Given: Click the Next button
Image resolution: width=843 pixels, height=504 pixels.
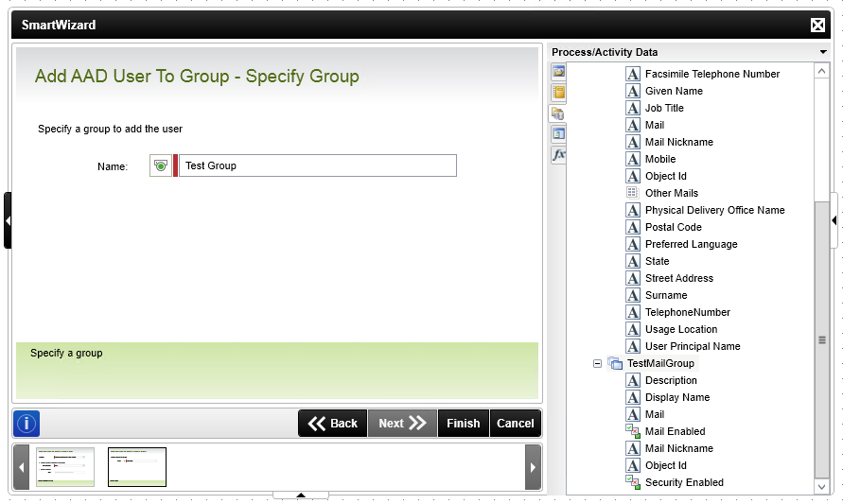Looking at the screenshot, I should point(402,424).
